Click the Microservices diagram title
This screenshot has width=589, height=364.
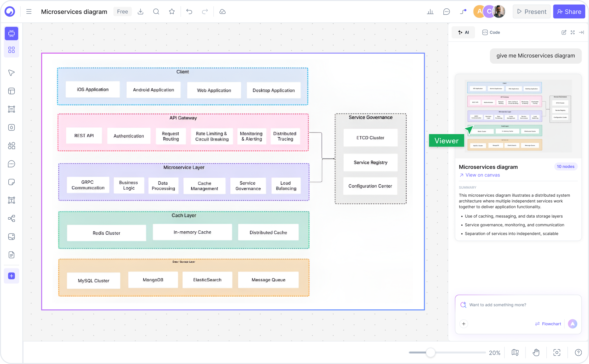pyautogui.click(x=74, y=11)
